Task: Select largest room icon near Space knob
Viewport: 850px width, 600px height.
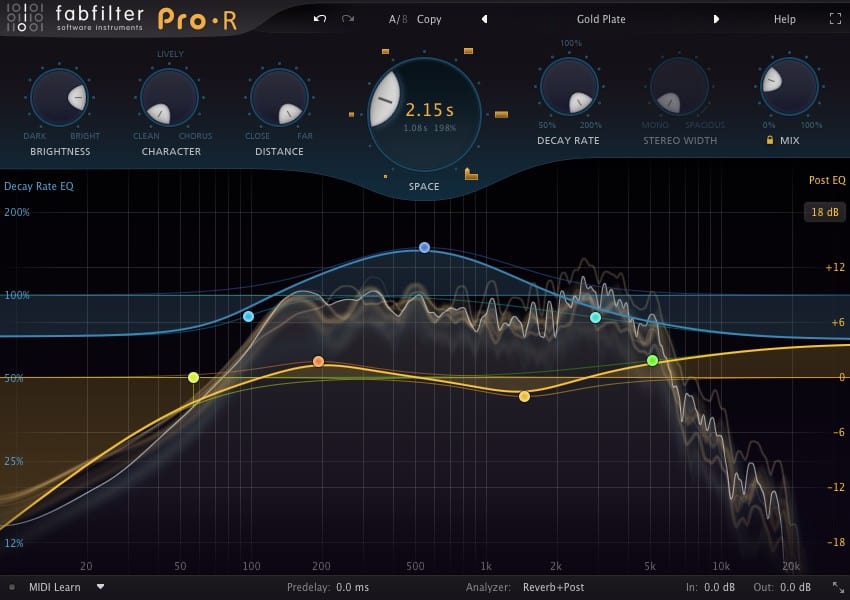Action: pyautogui.click(x=471, y=174)
